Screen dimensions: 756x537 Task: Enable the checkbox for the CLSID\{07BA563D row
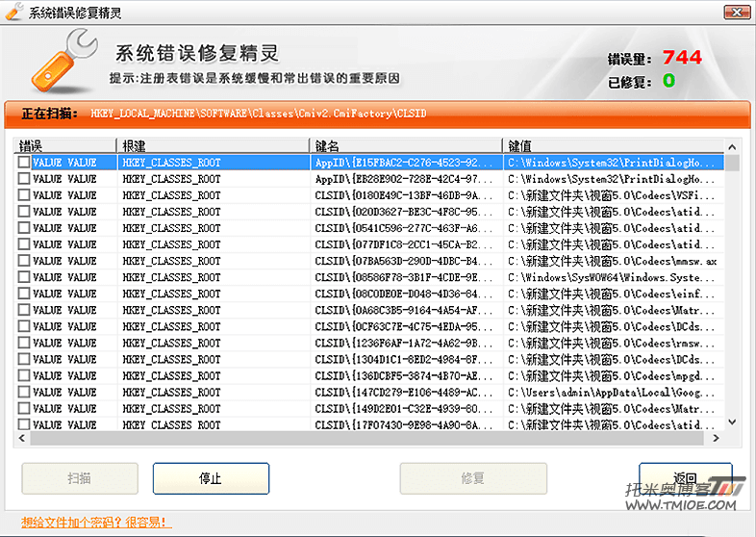pos(24,261)
